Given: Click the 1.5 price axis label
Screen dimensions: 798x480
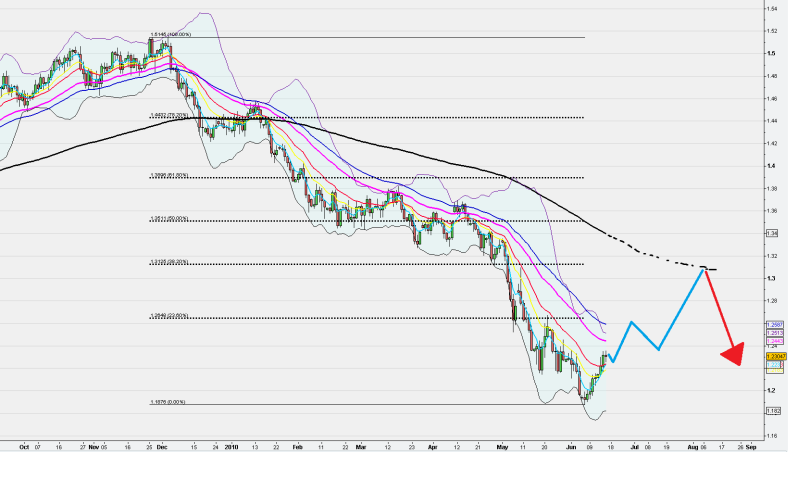Looking at the screenshot, I should pyautogui.click(x=771, y=53).
